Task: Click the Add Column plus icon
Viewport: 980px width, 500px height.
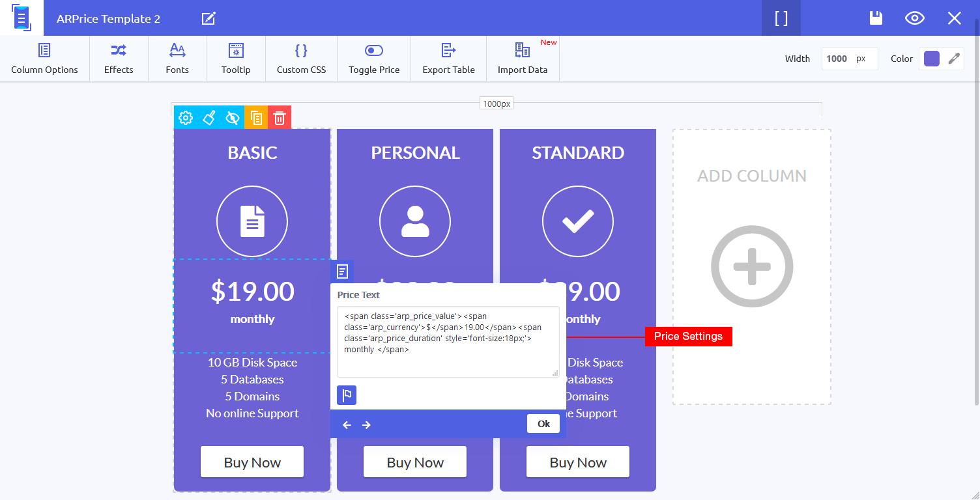Action: 752,266
